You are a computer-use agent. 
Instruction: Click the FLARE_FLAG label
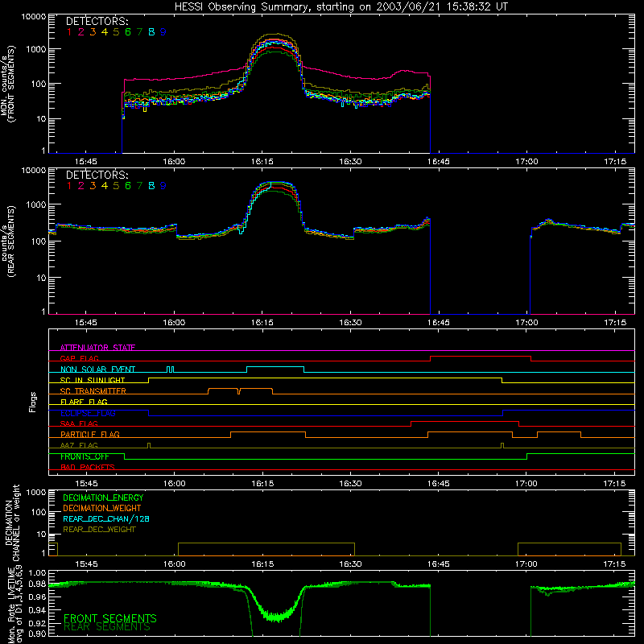[x=84, y=402]
